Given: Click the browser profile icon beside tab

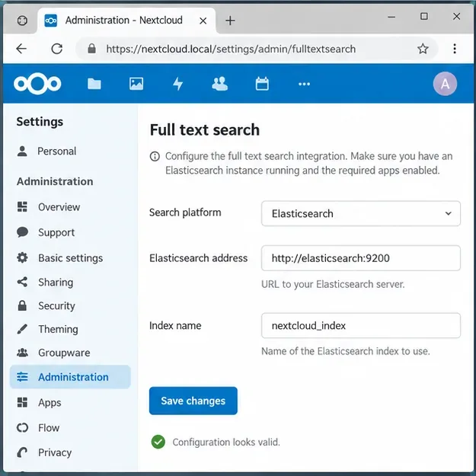Looking at the screenshot, I should (22, 21).
